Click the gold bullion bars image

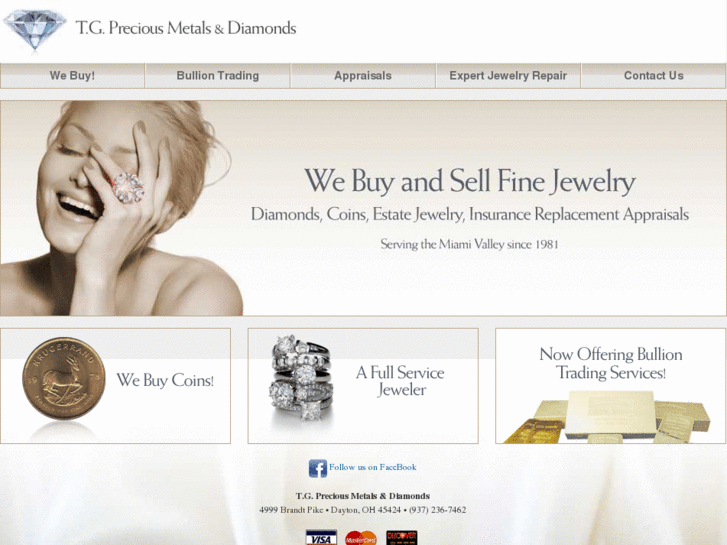607,417
